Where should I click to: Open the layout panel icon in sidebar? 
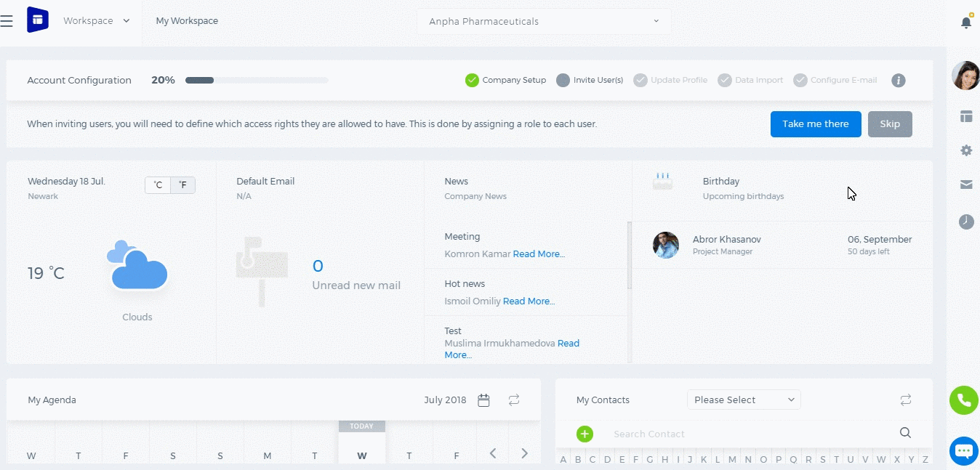966,116
